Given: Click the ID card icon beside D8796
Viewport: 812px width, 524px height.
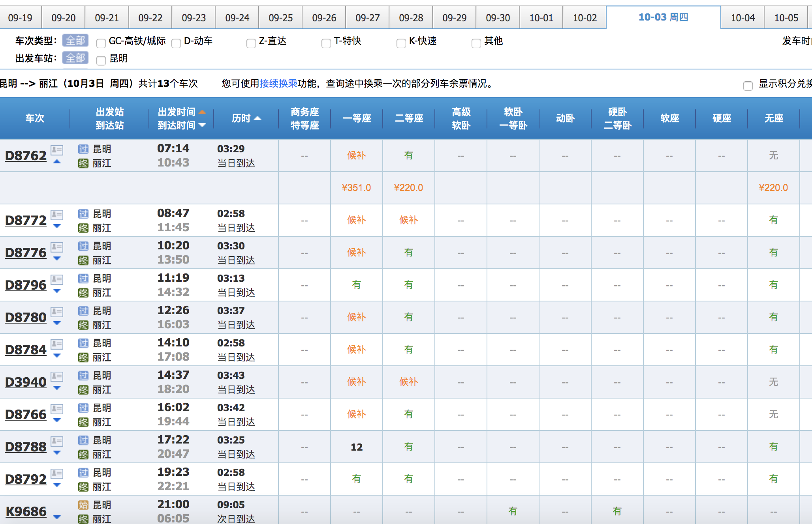Looking at the screenshot, I should pyautogui.click(x=57, y=279).
